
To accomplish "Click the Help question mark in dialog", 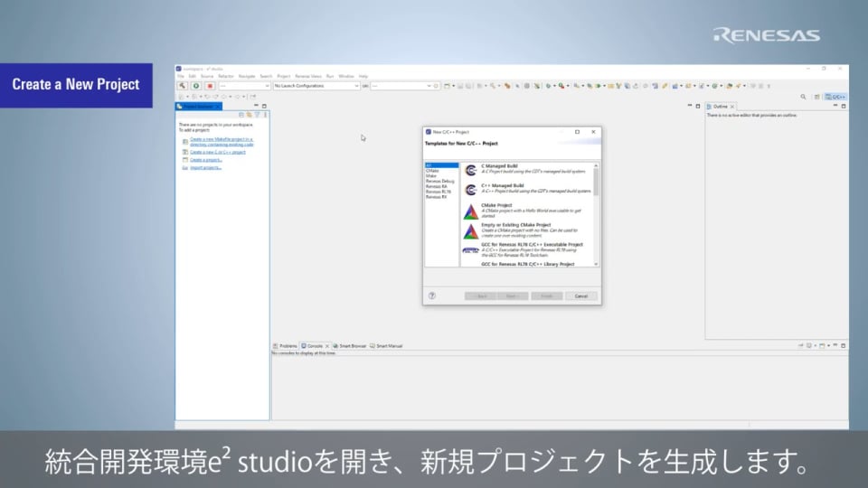I will click(432, 296).
